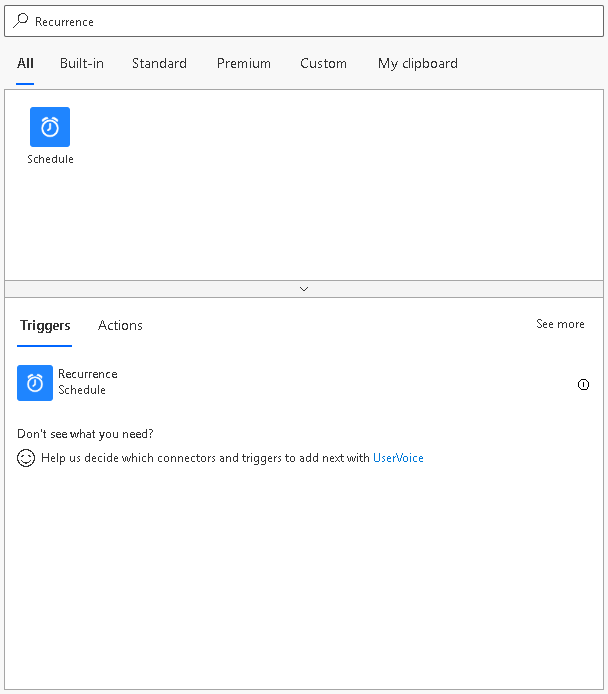Select the Schedule connector alarm clock tile
The width and height of the screenshot is (608, 694).
point(50,127)
